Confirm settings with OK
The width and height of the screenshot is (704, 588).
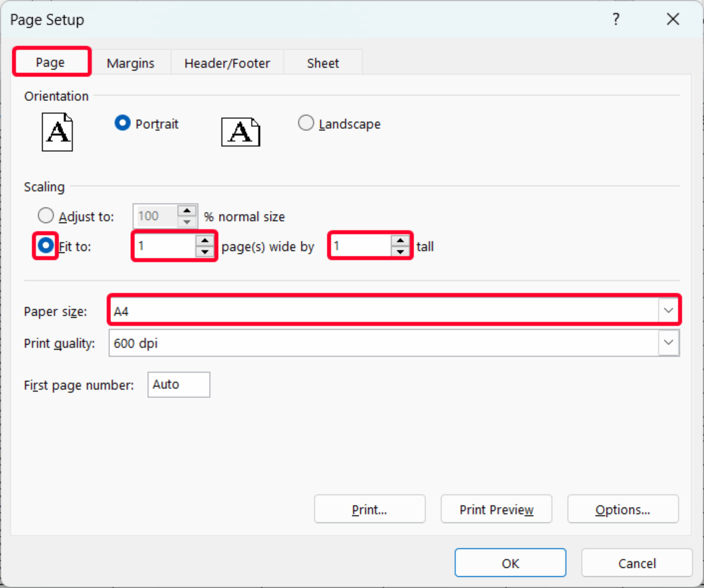(x=510, y=563)
